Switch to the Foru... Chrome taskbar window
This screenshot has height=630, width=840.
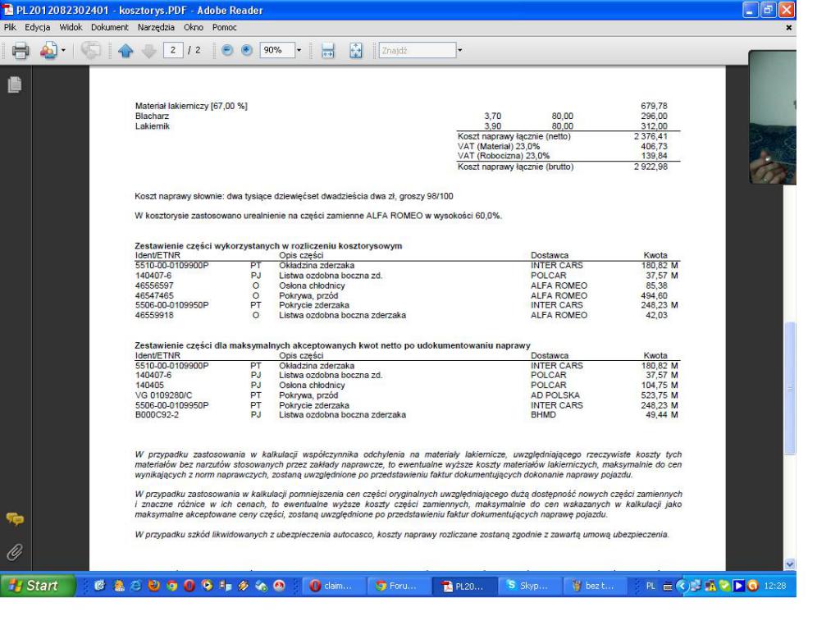(399, 586)
